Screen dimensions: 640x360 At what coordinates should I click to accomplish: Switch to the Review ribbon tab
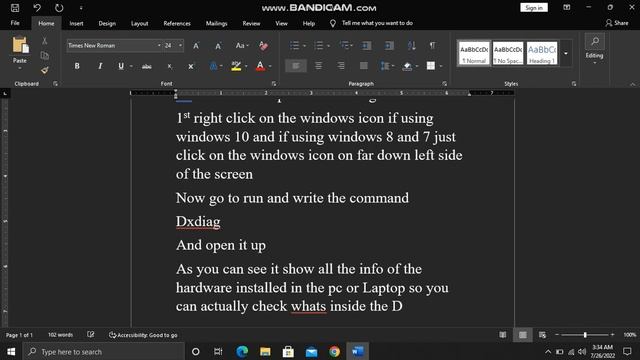[251, 23]
